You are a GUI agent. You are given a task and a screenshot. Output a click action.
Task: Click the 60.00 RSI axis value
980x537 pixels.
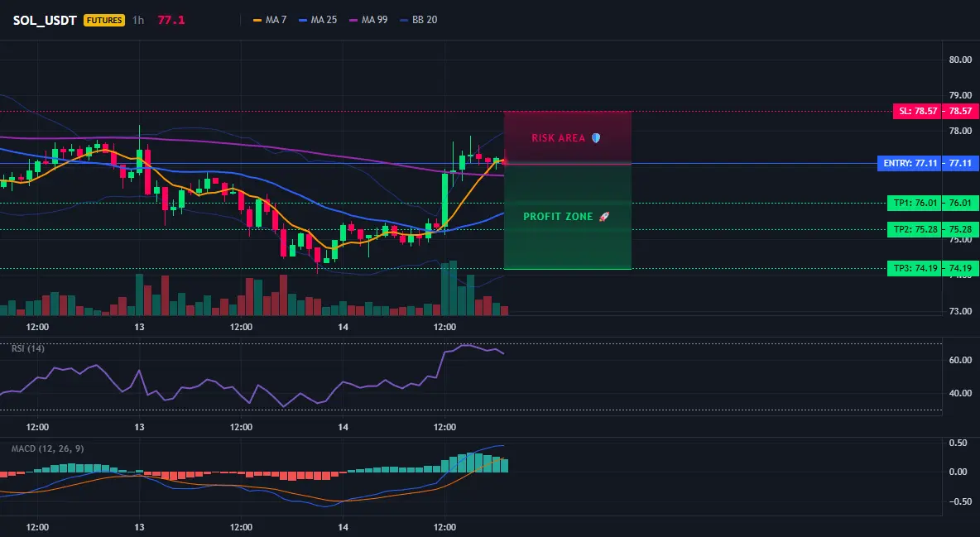[961, 360]
